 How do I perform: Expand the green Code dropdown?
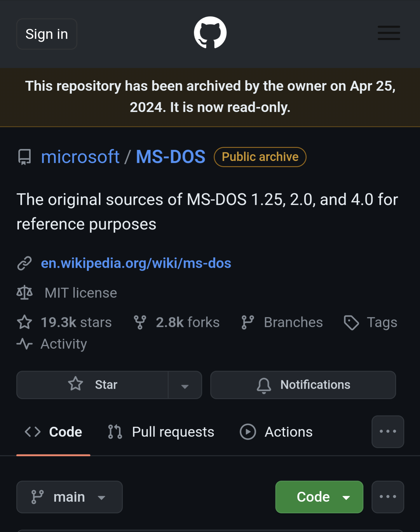319,497
